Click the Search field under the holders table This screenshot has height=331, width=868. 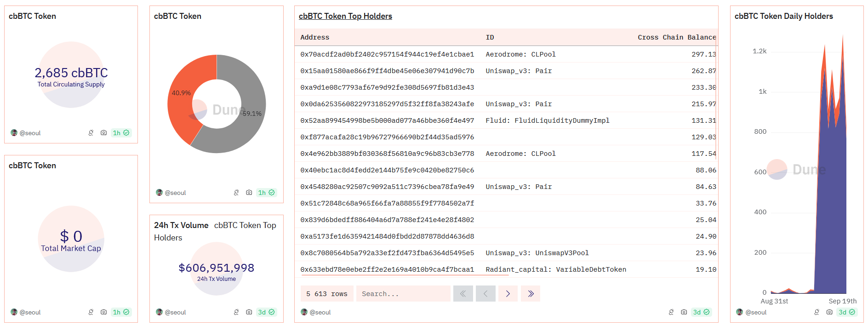pos(404,294)
